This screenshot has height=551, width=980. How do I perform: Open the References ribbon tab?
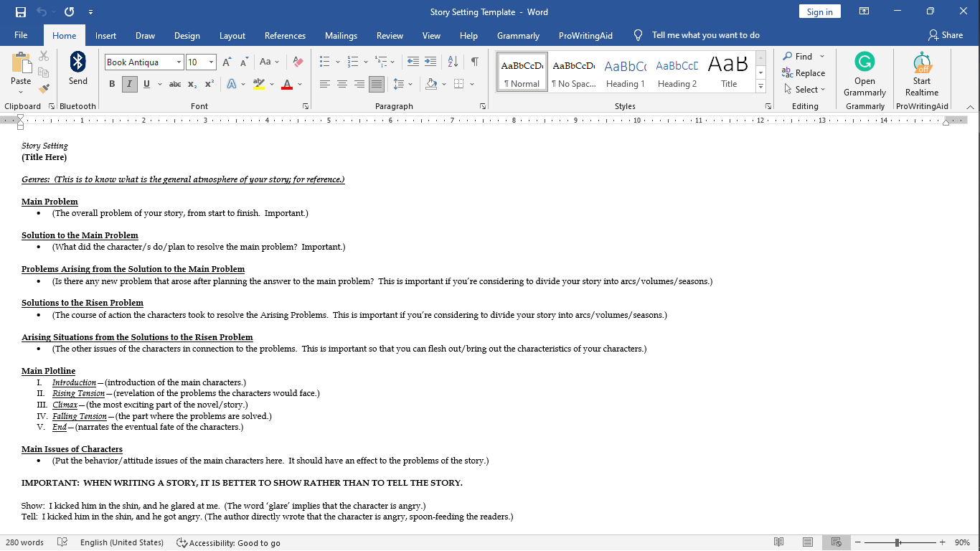pyautogui.click(x=285, y=35)
